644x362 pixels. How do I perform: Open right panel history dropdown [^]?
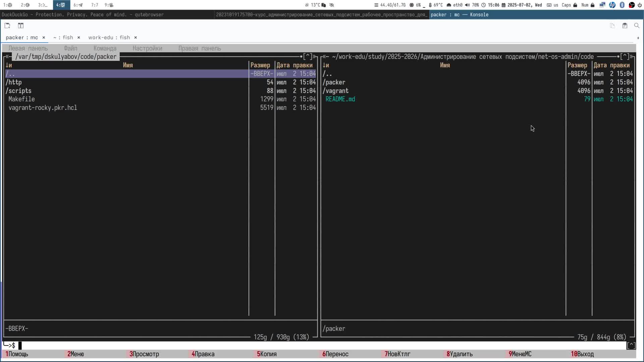tap(625, 57)
